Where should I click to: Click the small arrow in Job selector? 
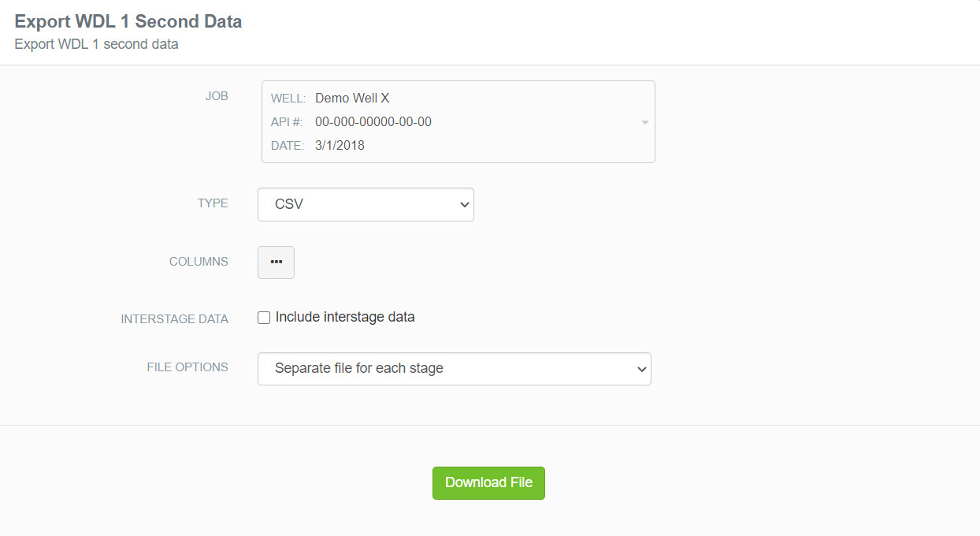[x=644, y=123]
